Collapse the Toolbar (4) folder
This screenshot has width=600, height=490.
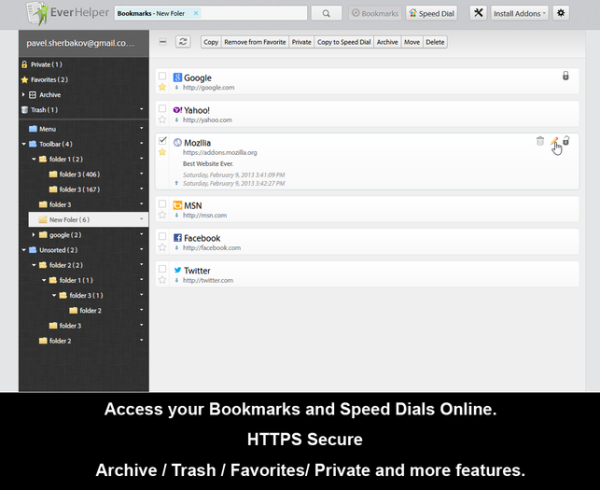24,144
